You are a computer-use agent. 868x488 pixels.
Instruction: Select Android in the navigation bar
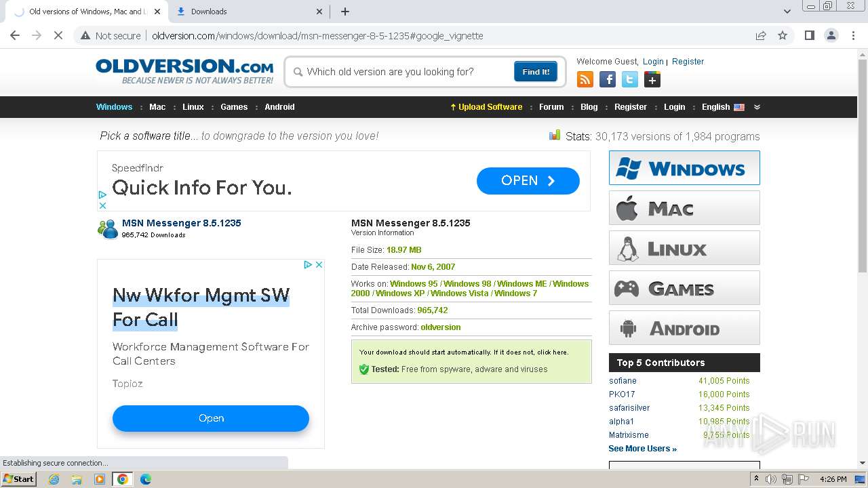[279, 107]
